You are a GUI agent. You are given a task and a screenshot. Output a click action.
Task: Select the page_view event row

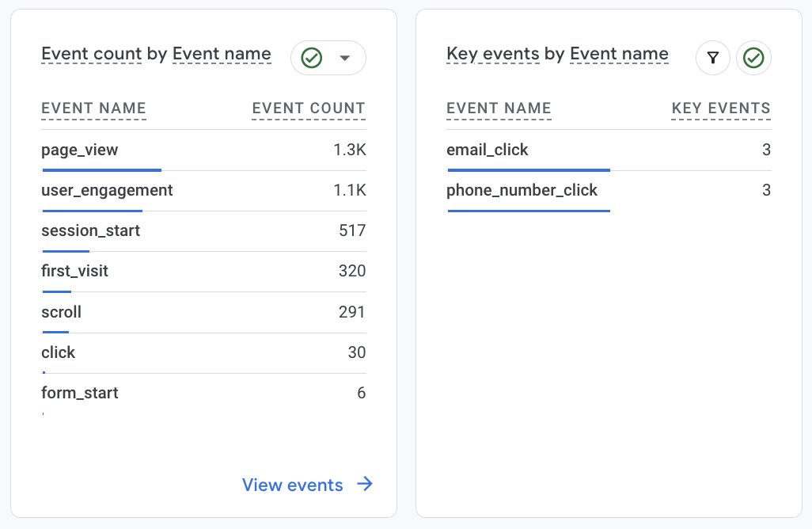[x=80, y=150]
